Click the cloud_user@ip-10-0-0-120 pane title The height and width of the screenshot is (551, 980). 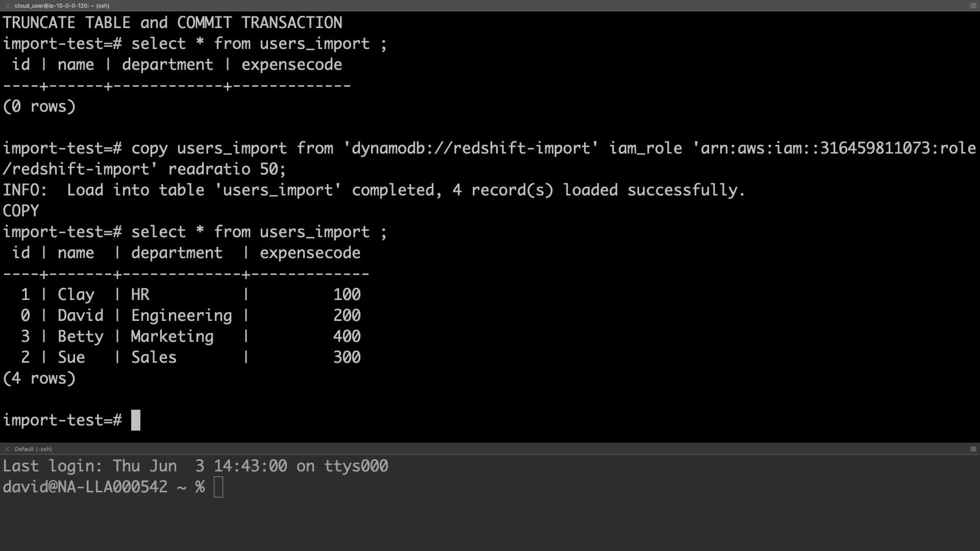(62, 6)
